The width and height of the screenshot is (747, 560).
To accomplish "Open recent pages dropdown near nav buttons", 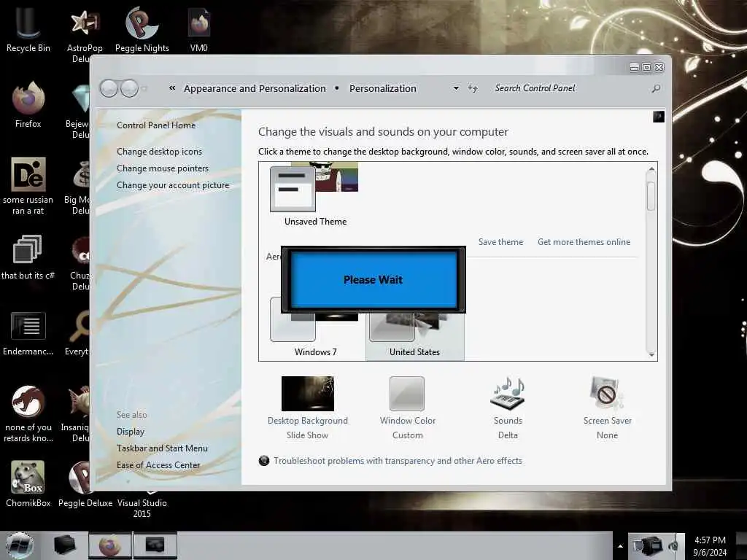I will [144, 88].
